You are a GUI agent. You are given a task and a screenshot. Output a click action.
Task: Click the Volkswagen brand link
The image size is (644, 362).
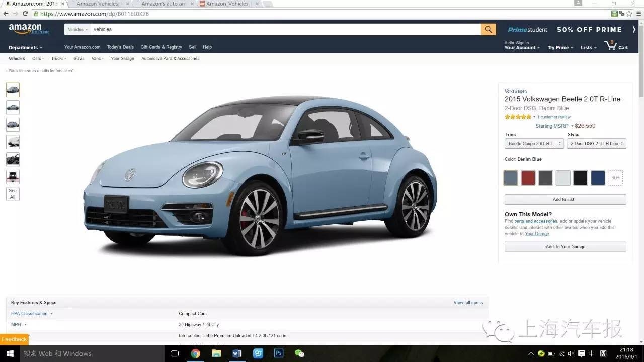[516, 91]
